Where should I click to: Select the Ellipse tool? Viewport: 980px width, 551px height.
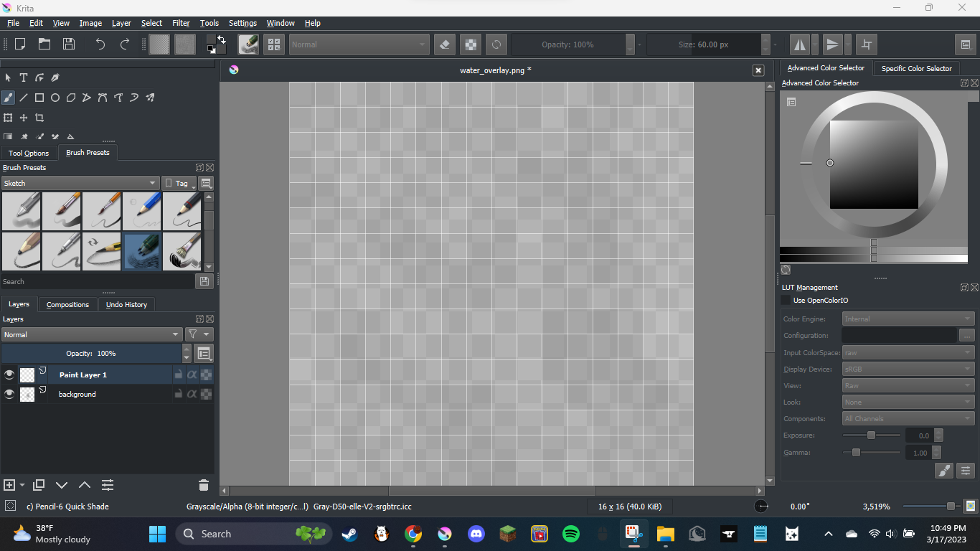click(x=55, y=98)
